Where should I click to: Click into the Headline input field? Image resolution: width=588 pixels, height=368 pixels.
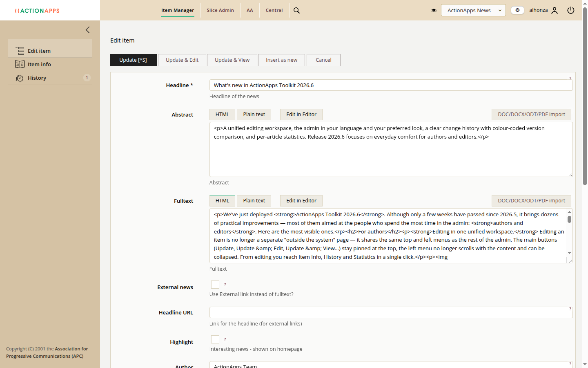click(x=391, y=85)
